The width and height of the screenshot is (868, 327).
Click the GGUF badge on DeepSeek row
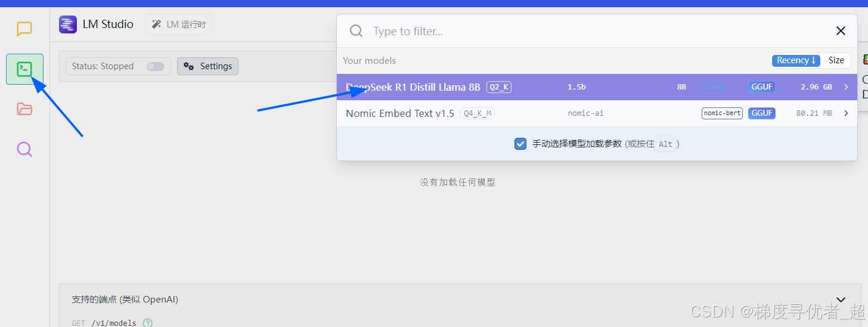coord(762,87)
